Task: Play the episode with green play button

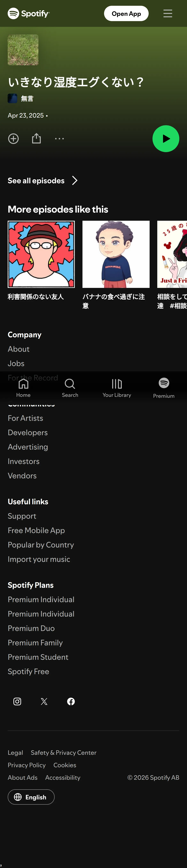Action: 166,139
